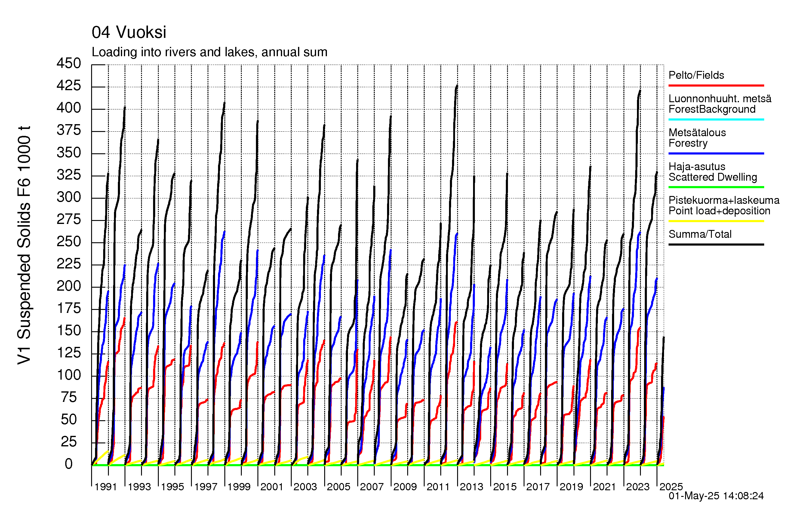Image resolution: width=812 pixels, height=511 pixels.
Task: Click the y-axis value 75
Action: [69, 397]
